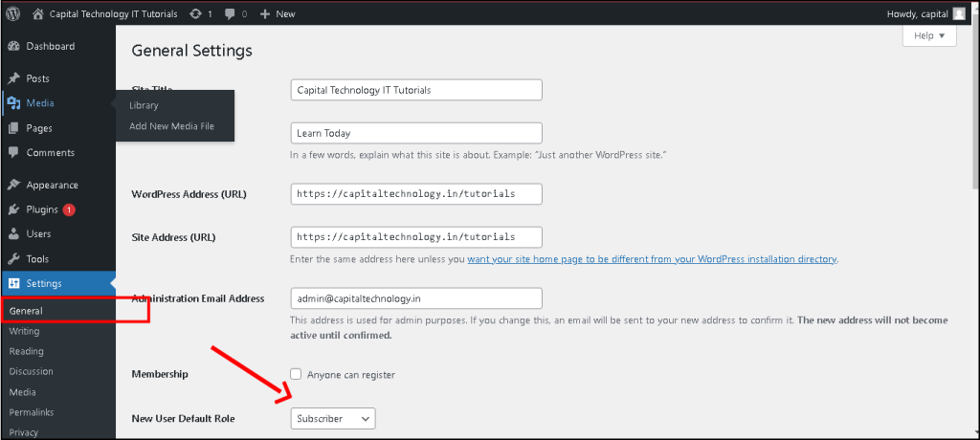Screen dimensions: 980x440
Task: Click the Dashboard gauge icon
Action: click(x=13, y=46)
